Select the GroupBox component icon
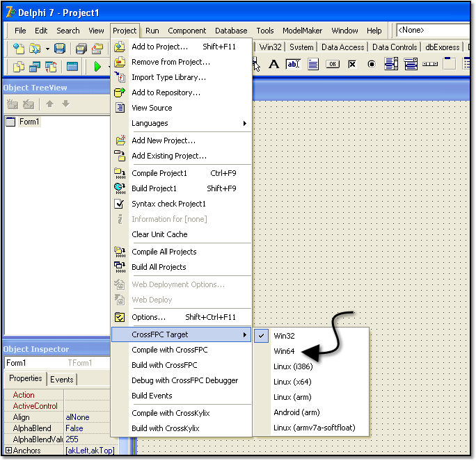Image resolution: width=476 pixels, height=461 pixels. (450, 64)
